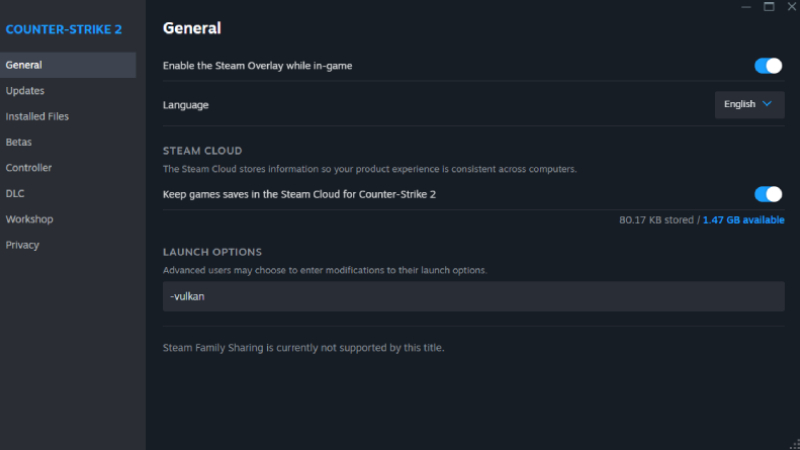Image resolution: width=800 pixels, height=450 pixels.
Task: Click the Language row label
Action: (186, 105)
